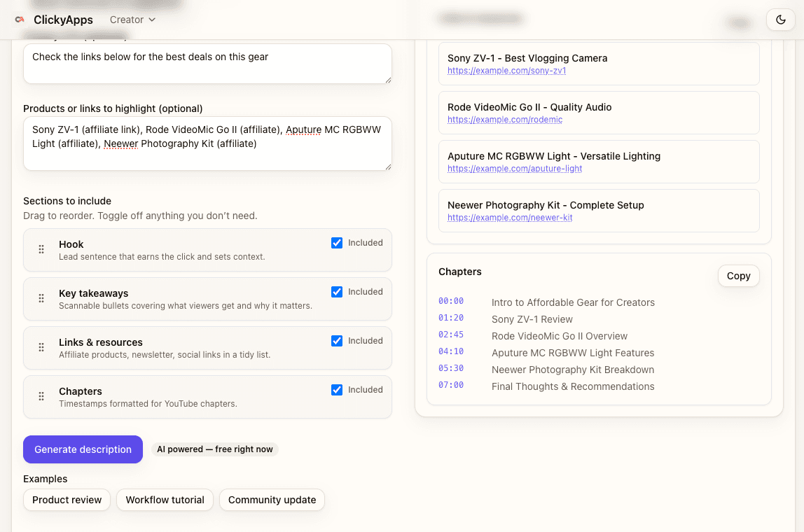
Task: Click the ClickyApps logo icon
Action: tap(20, 20)
